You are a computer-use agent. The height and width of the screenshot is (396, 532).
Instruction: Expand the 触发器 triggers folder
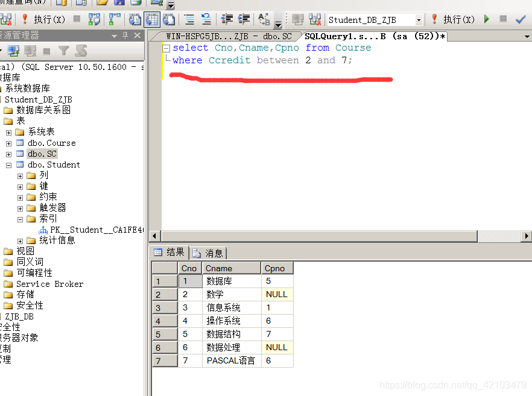tap(20, 209)
